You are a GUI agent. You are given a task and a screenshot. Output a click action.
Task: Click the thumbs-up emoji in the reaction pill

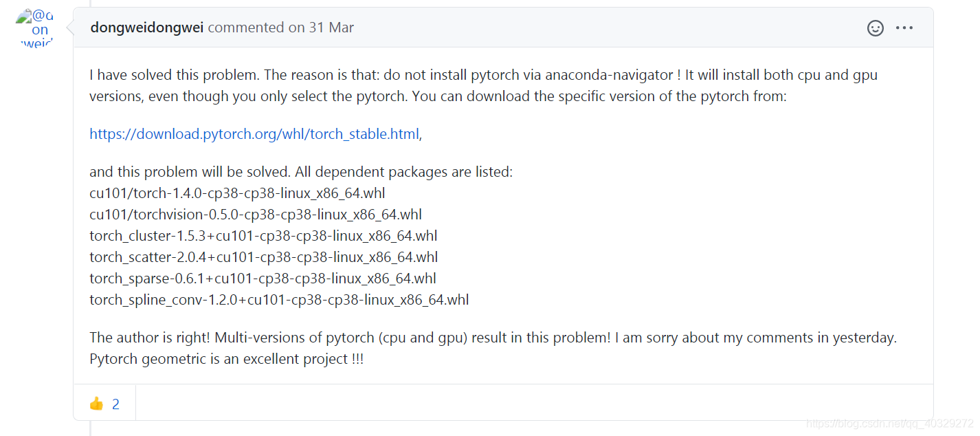[97, 404]
